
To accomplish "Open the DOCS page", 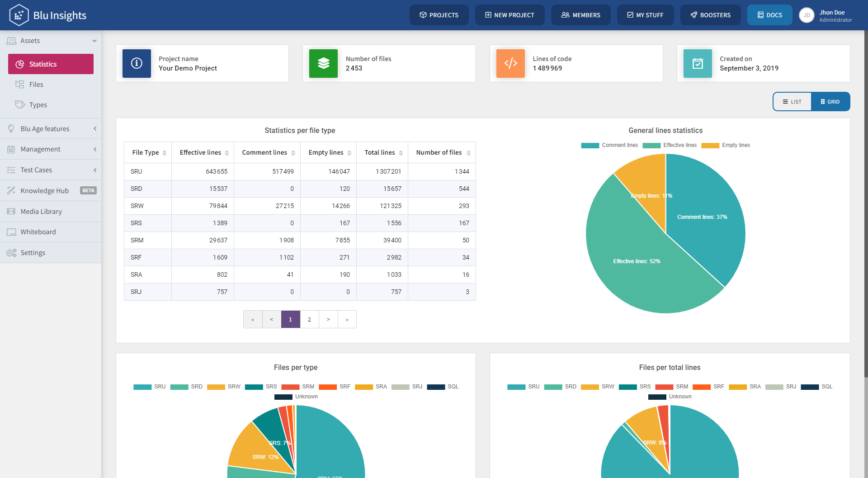I will point(769,15).
